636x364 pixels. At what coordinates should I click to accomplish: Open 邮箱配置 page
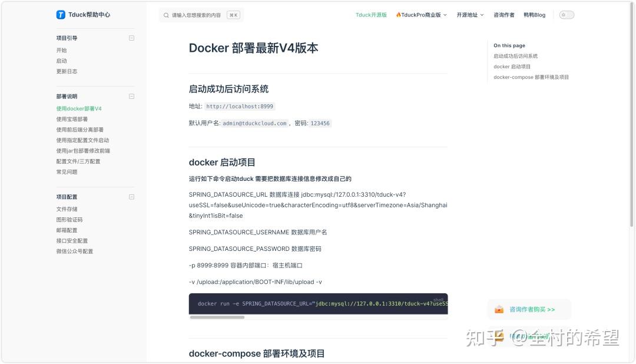(67, 230)
